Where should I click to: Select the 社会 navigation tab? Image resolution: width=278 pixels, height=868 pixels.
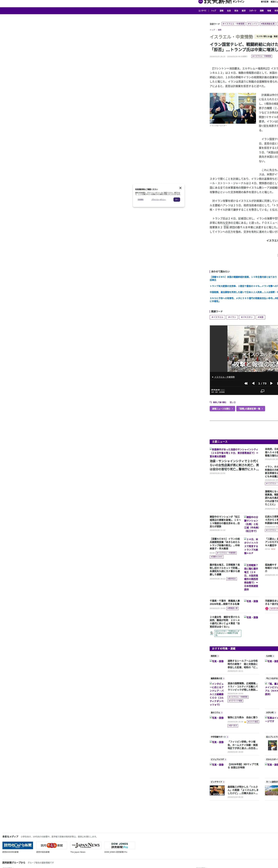point(229,11)
